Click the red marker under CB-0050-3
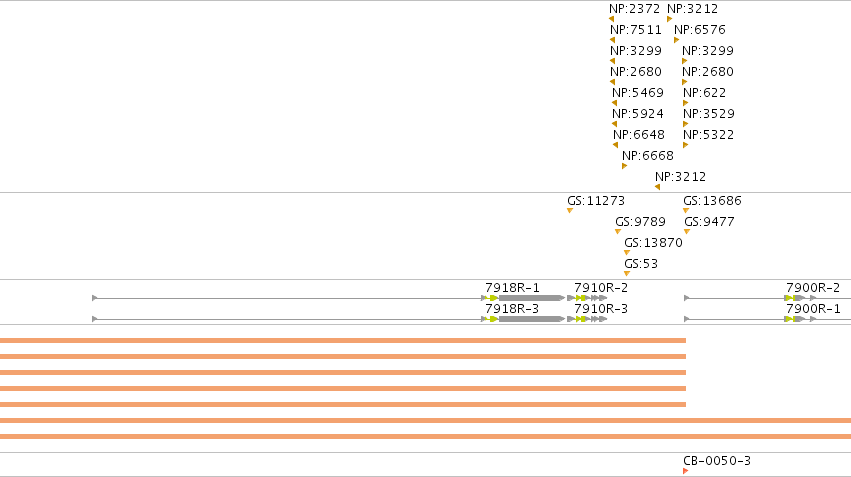Viewport: 851px width, 477px height. (x=685, y=471)
